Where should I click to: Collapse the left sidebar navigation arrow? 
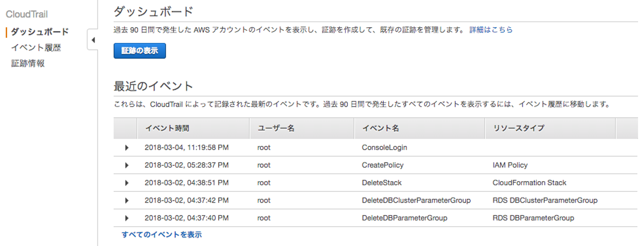(93, 40)
